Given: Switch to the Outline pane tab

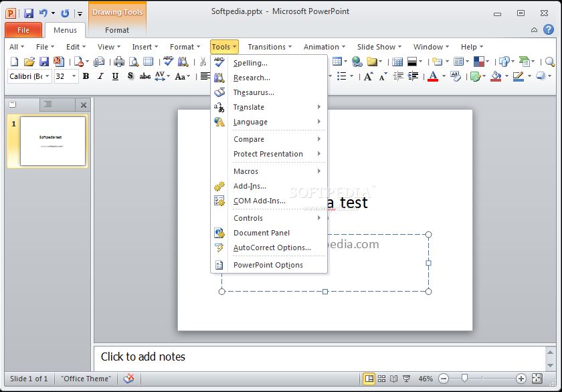Looking at the screenshot, I should tap(48, 104).
